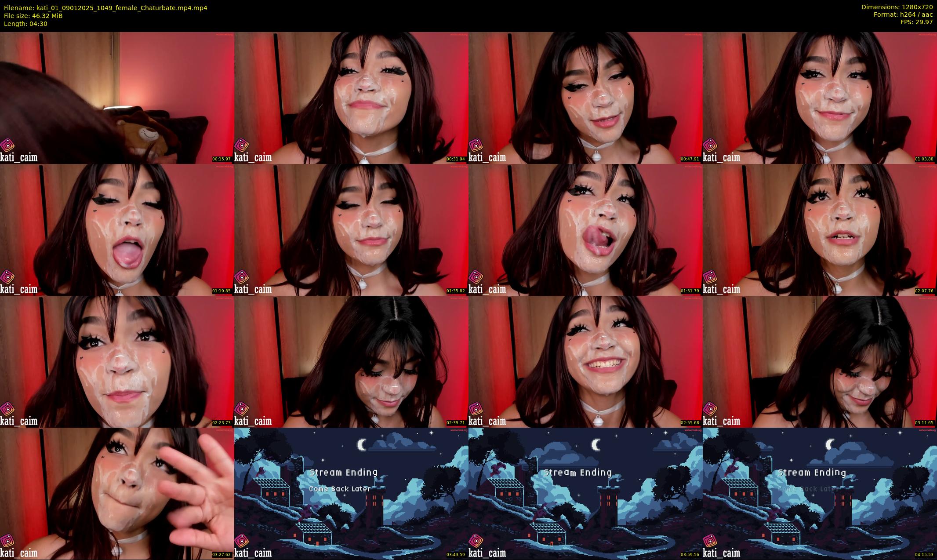The image size is (937, 560).
Task: Click the 03:11.65 timestamp label
Action: [925, 423]
